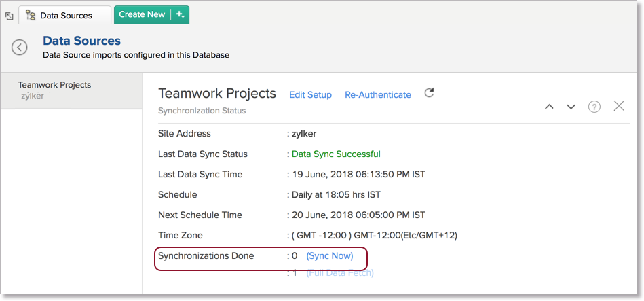Click the Synchronization Status subtitle
Screen dimensions: 644x301
coord(202,111)
